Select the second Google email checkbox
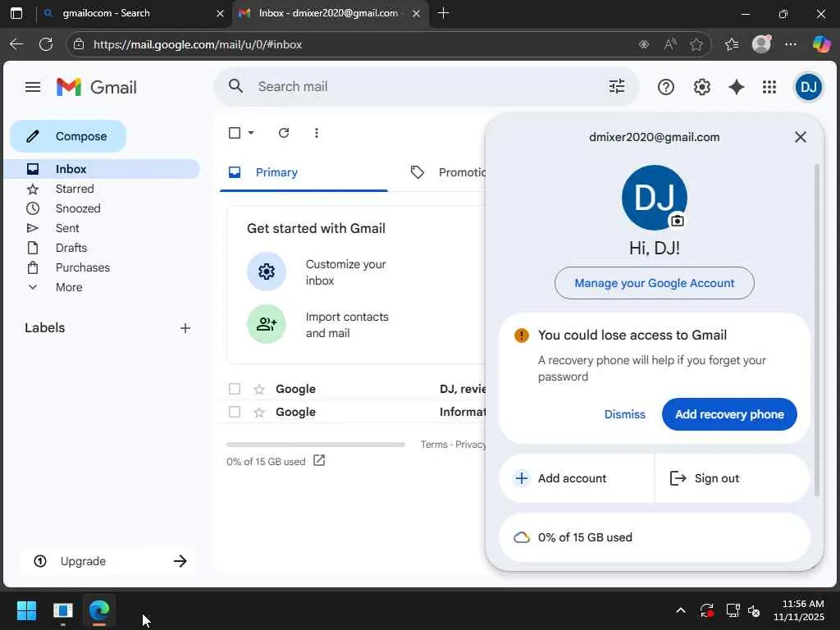 235,412
